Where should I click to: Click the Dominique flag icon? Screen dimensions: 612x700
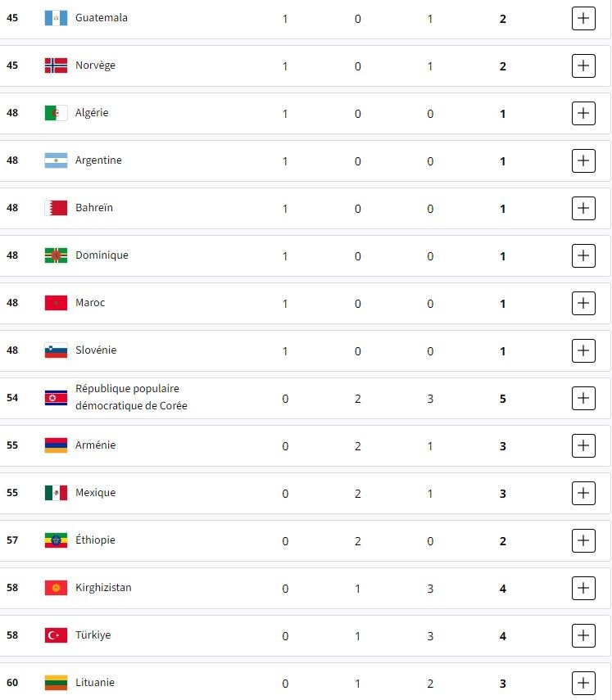[x=56, y=255]
